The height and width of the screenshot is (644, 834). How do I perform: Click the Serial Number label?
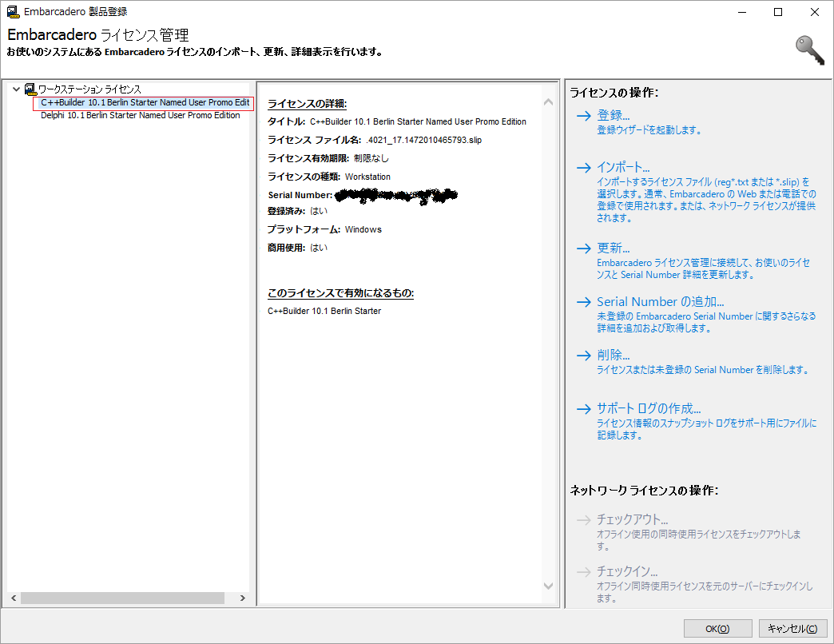pos(300,195)
